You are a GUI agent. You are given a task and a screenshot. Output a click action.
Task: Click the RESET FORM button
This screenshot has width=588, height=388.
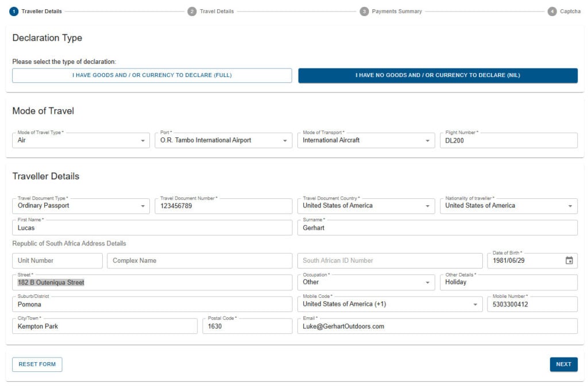tap(37, 364)
